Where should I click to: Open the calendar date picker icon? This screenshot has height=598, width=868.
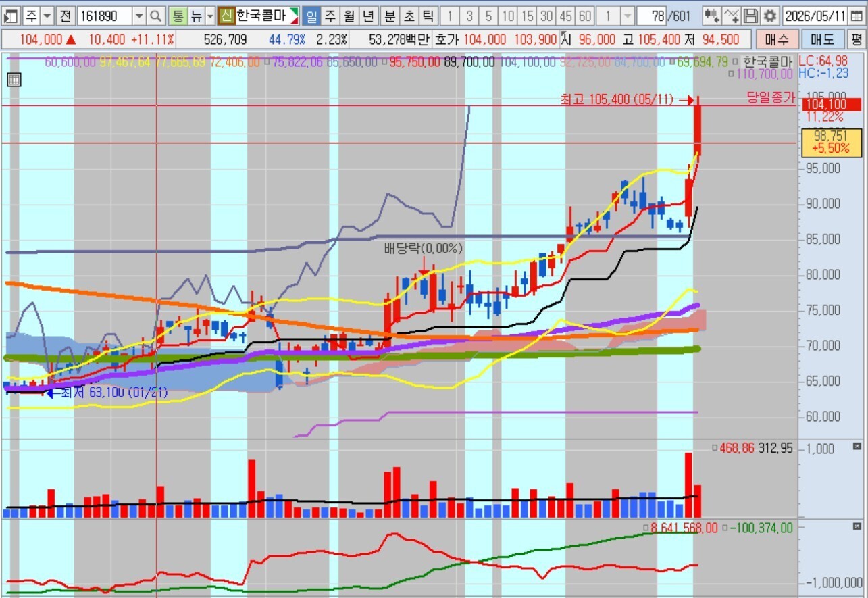click(x=857, y=16)
